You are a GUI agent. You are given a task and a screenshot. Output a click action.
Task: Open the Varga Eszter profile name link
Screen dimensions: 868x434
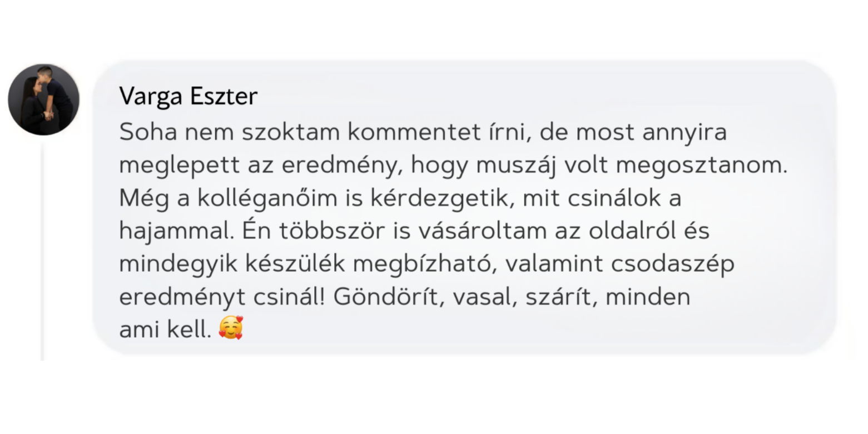[188, 97]
